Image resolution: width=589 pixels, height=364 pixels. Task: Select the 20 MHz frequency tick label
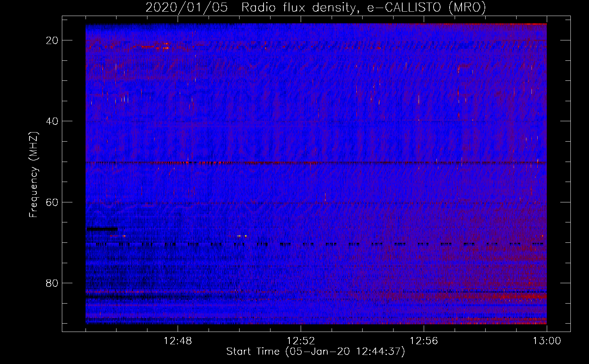(52, 40)
